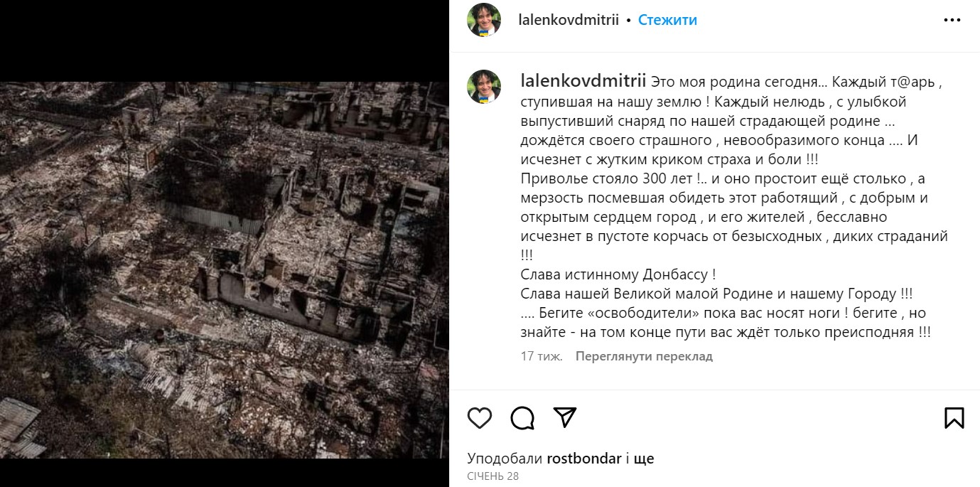This screenshot has width=980, height=487.
Task: Expand the likes list via ще
Action: pos(643,459)
